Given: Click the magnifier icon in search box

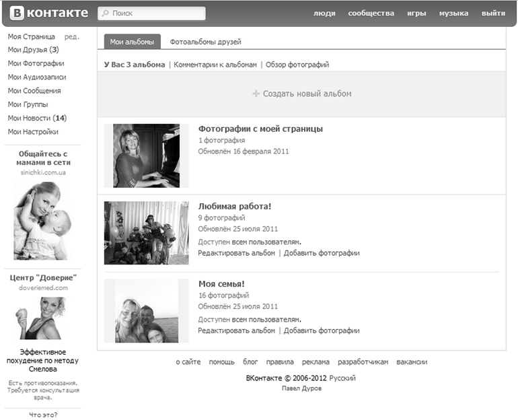Looking at the screenshot, I should point(106,13).
